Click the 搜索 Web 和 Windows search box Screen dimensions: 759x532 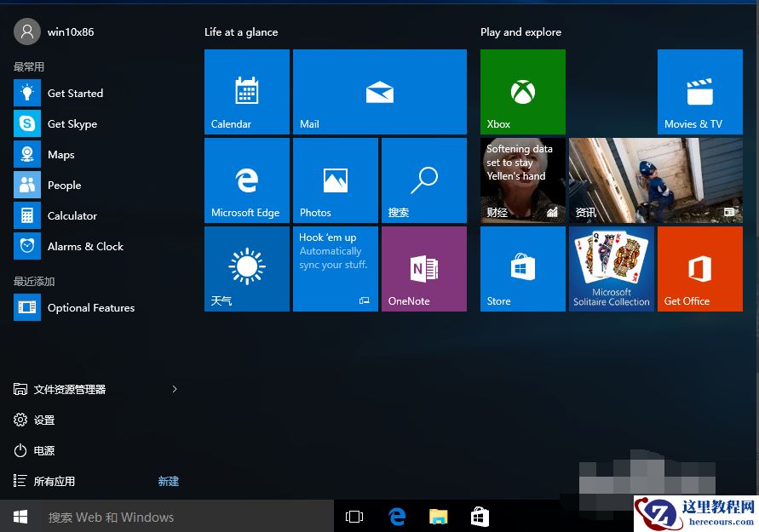coord(170,517)
